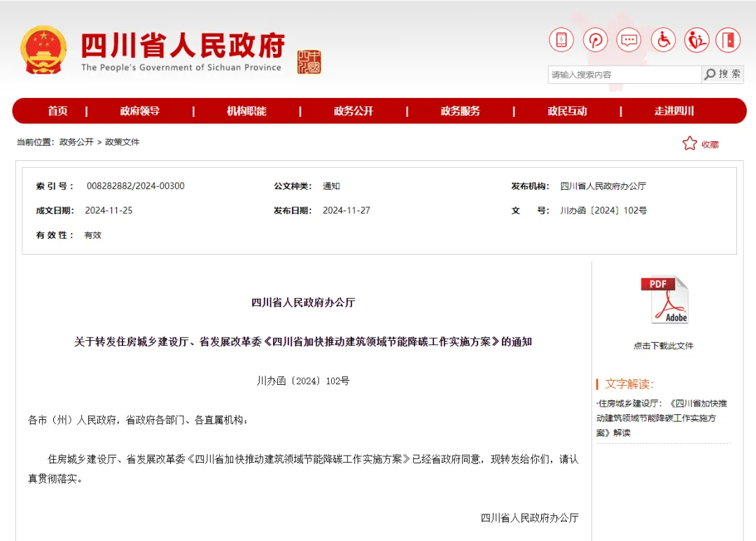Click the red door login icon

(728, 40)
